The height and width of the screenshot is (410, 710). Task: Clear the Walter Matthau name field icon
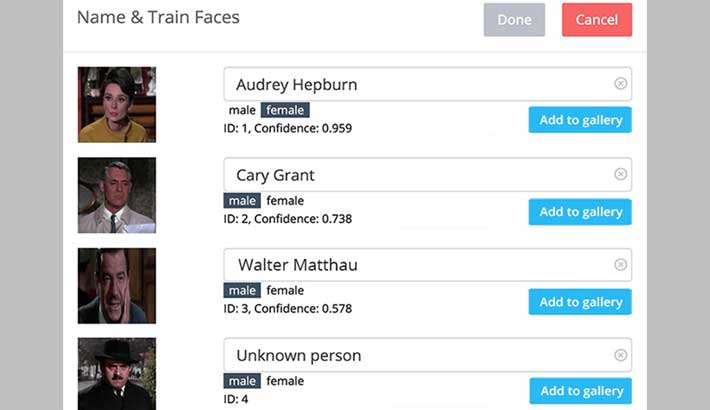pos(621,265)
